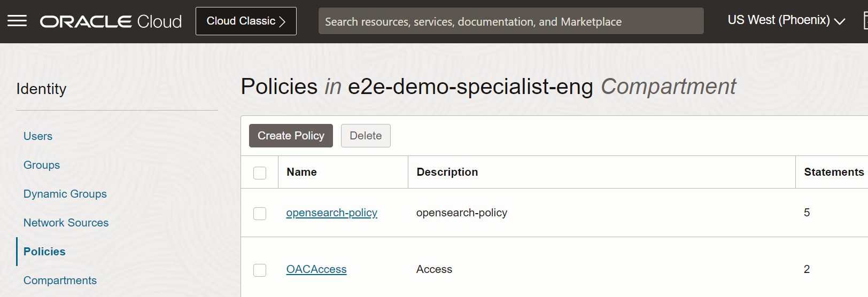
Task: Check the opensearch-policy row checkbox
Action: click(x=260, y=213)
